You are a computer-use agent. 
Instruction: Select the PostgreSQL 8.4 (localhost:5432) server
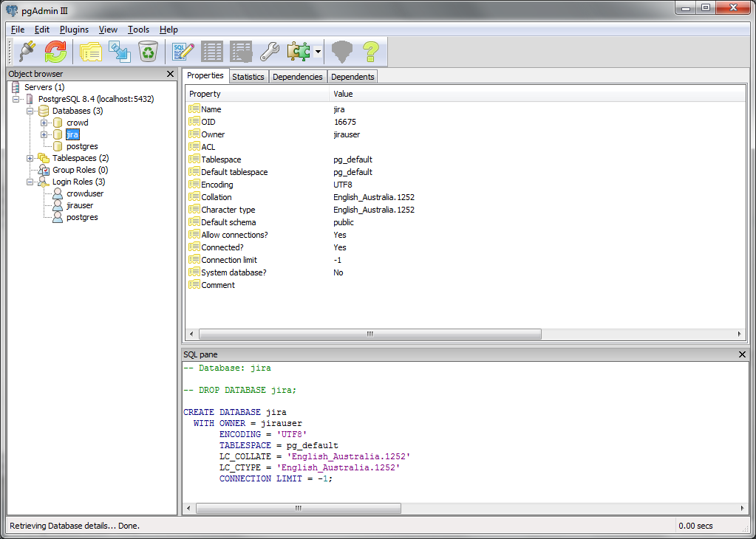(x=96, y=99)
